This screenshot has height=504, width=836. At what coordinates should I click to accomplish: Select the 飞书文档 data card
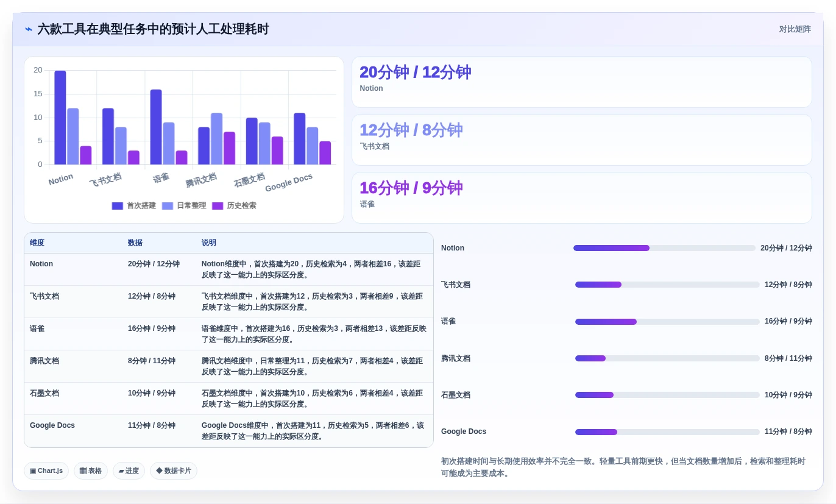(582, 140)
